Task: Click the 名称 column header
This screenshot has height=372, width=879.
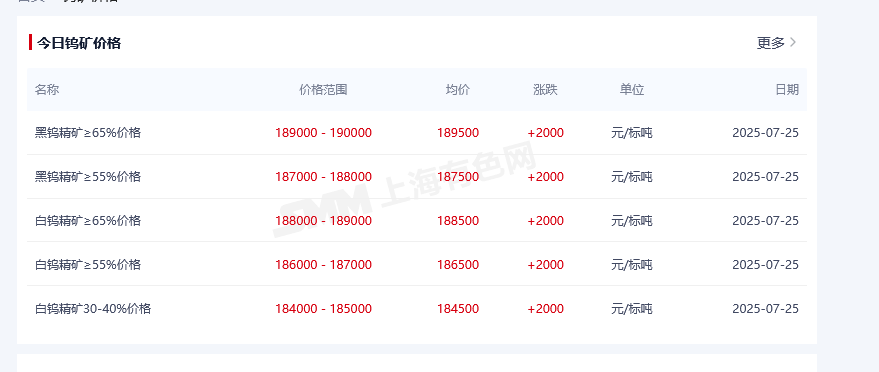Action: point(47,90)
